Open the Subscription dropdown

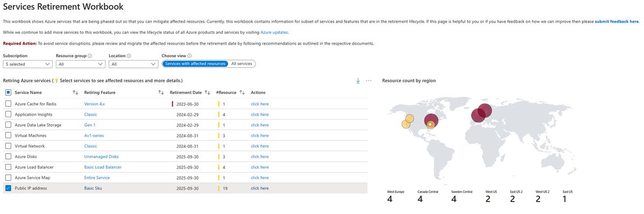click(27, 64)
